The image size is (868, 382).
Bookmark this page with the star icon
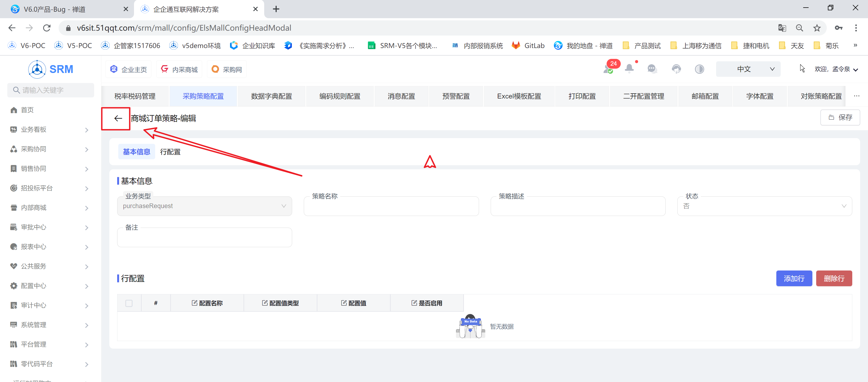point(816,28)
